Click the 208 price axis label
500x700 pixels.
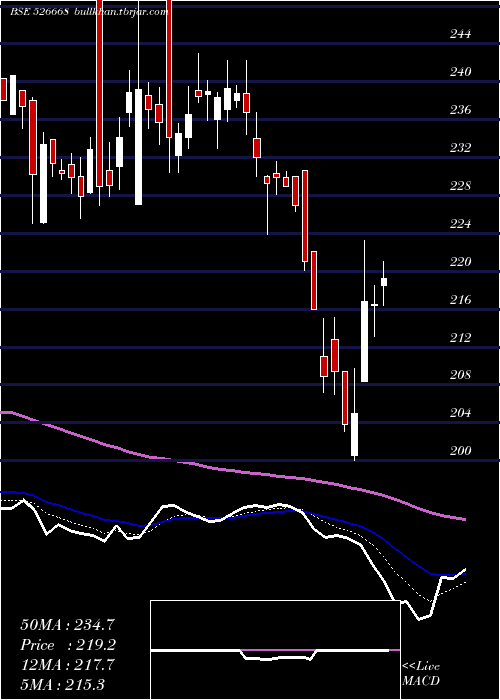click(x=458, y=375)
